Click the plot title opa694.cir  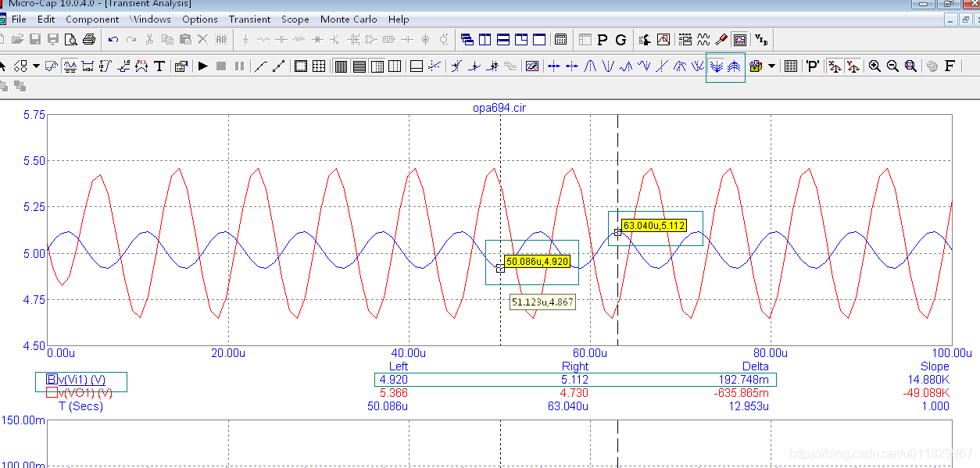pos(499,108)
